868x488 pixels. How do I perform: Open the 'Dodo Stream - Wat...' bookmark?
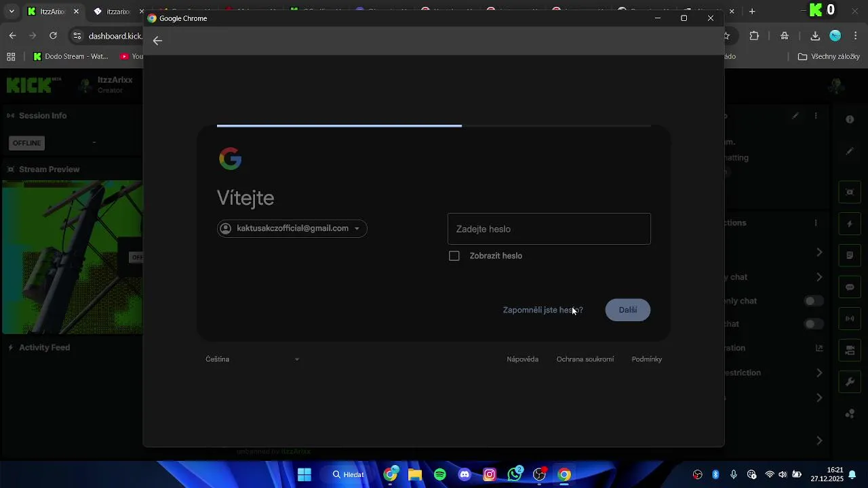tap(71, 57)
